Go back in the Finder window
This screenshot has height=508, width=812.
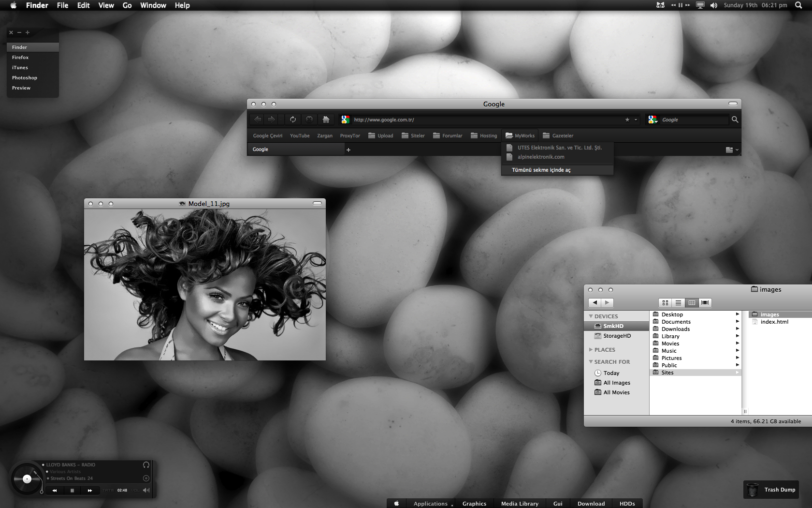tap(595, 302)
